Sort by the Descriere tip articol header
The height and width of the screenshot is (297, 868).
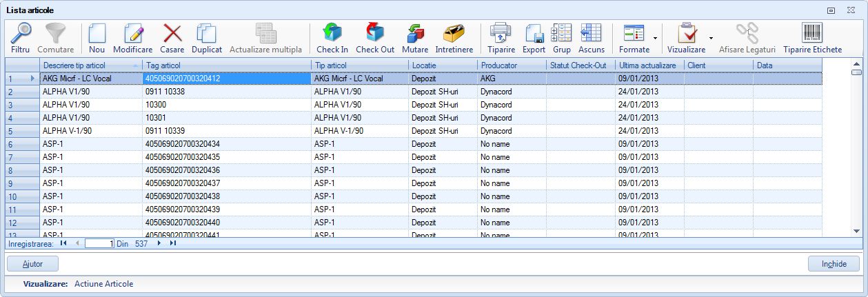90,65
